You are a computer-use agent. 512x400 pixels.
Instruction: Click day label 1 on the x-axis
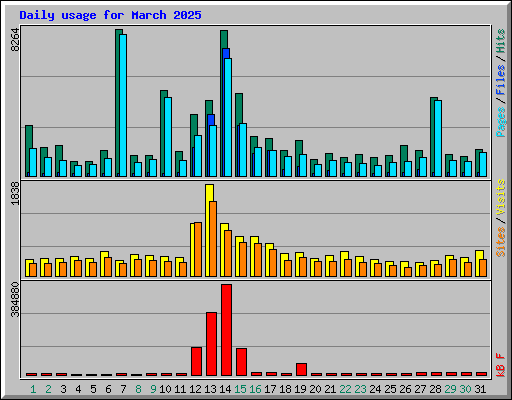33,389
